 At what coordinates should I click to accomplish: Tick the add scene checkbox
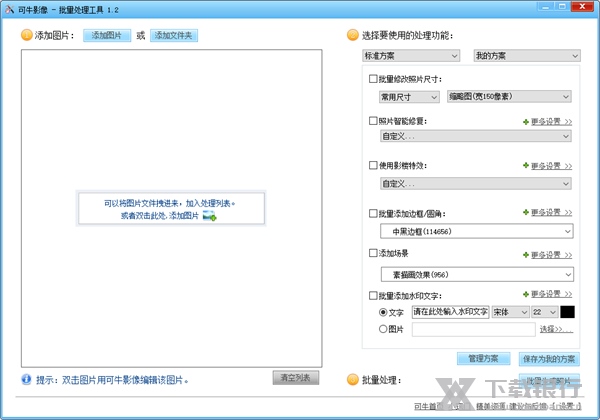[373, 254]
